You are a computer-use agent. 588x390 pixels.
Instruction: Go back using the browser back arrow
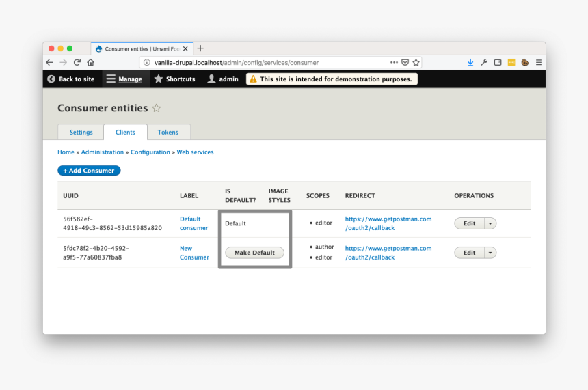click(50, 63)
